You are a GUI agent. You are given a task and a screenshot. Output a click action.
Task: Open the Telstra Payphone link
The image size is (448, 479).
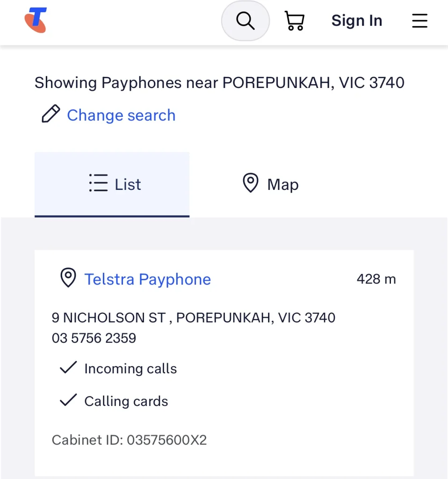pyautogui.click(x=147, y=279)
